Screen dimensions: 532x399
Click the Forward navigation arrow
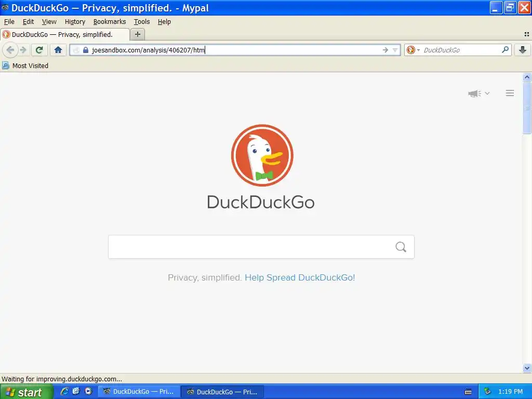pyautogui.click(x=23, y=50)
